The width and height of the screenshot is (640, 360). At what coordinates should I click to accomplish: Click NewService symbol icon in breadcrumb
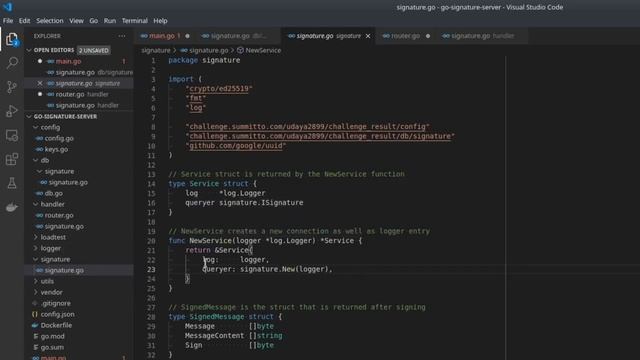240,50
